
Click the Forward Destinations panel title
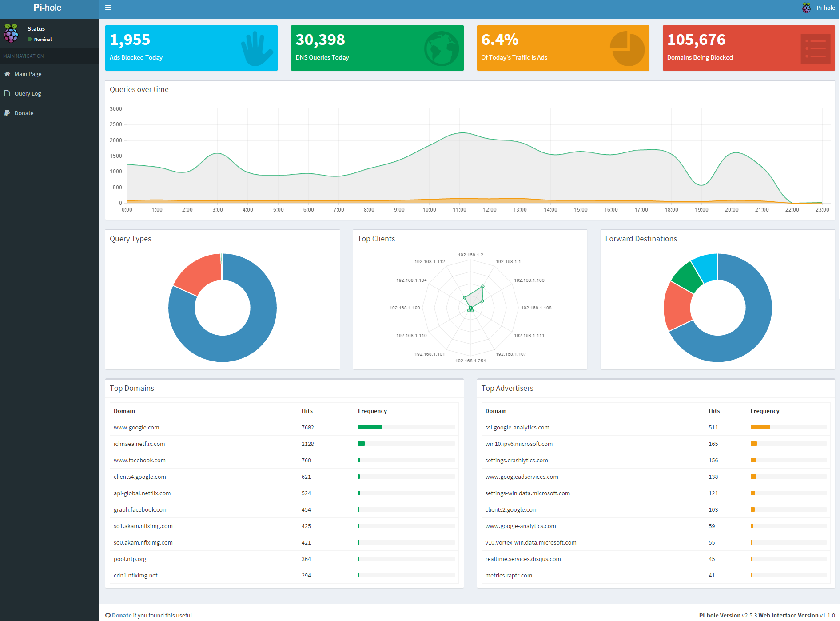[x=641, y=239]
